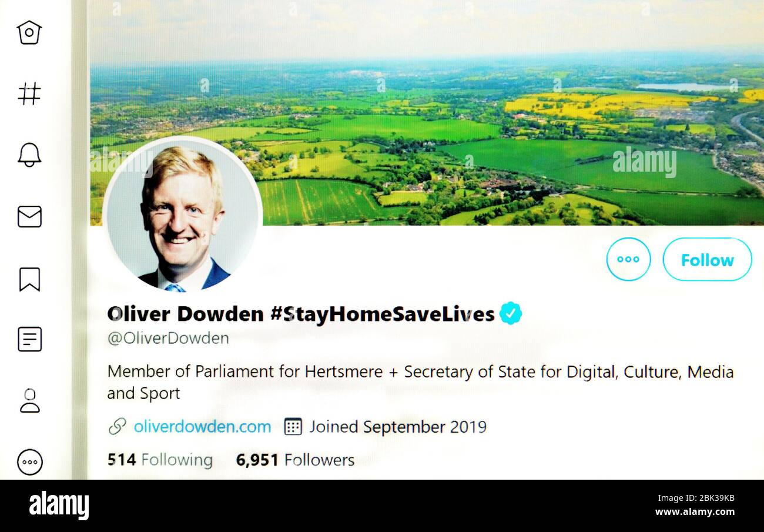View the 6,951 Followers list
Screen dimensions: 764x532
point(295,460)
